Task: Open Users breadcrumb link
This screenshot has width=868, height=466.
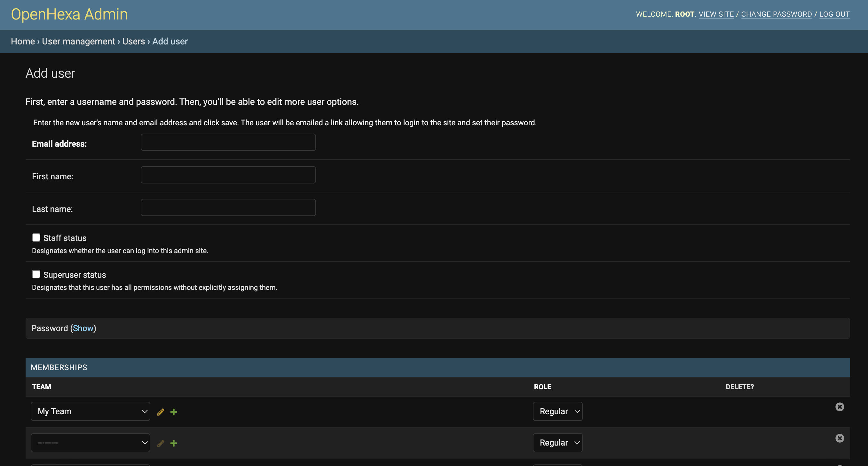Action: [x=133, y=42]
